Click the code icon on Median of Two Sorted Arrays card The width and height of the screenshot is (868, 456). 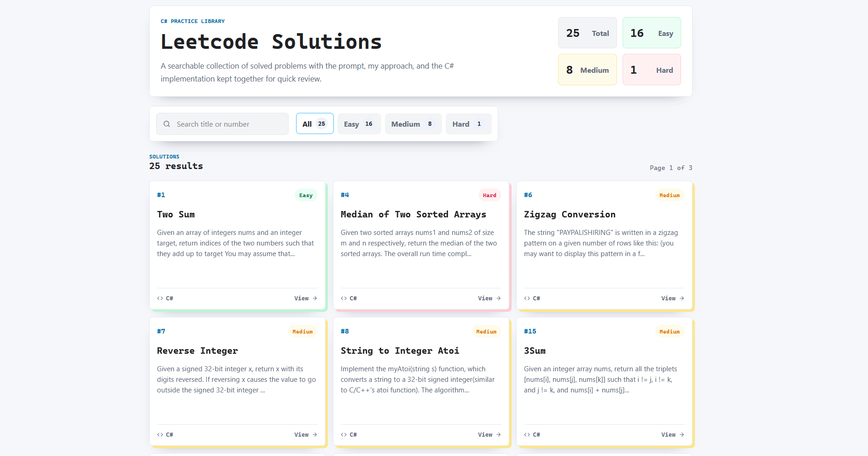tap(344, 298)
